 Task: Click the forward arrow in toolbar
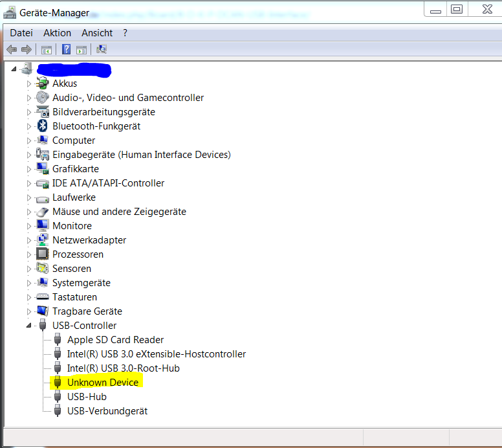[x=27, y=49]
